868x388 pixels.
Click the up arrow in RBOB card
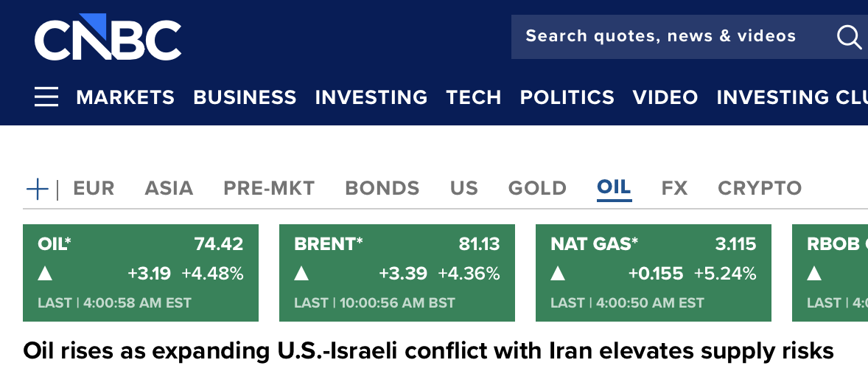[814, 274]
